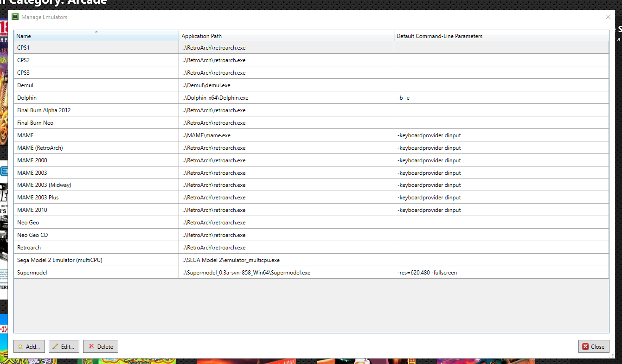The image size is (622, 364).
Task: Select the MAME 2003 (Midway) row
Action: tap(311, 185)
